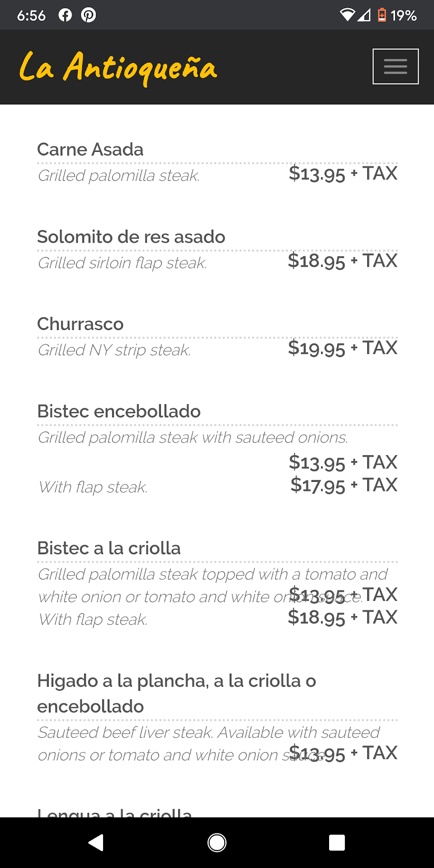The image size is (434, 868).
Task: Tap the 6:56 clock in status bar
Action: click(31, 16)
